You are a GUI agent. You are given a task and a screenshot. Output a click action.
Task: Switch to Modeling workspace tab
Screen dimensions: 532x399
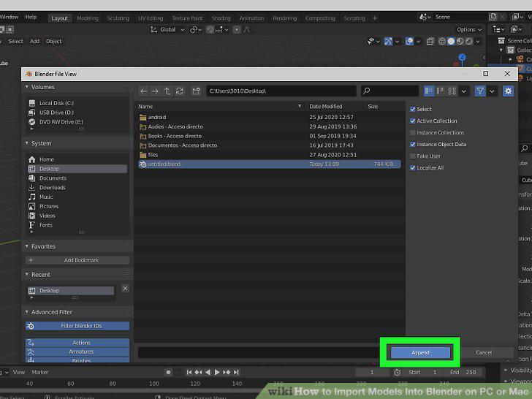88,18
